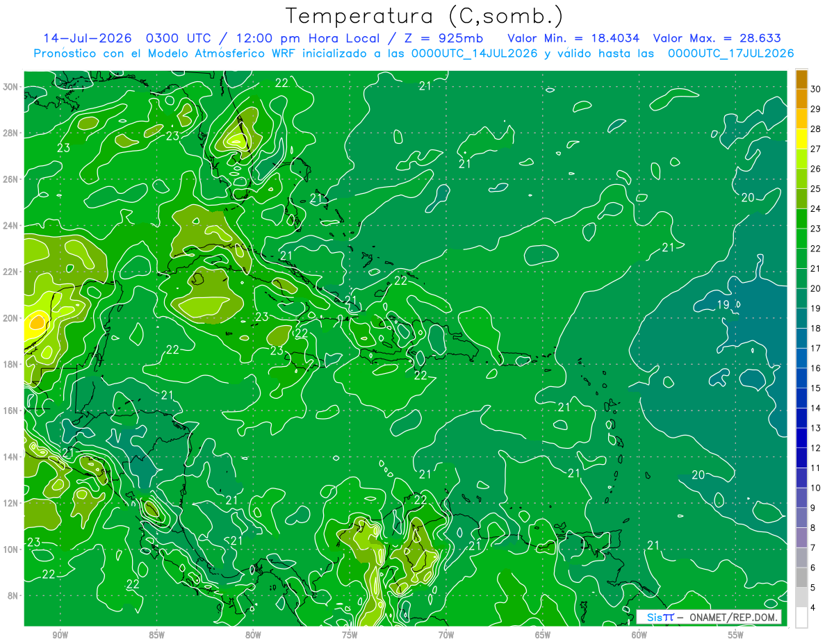The width and height of the screenshot is (834, 644).
Task: Click the '0000UTC_17JUL2026' valid-until timestamp
Action: [x=730, y=53]
